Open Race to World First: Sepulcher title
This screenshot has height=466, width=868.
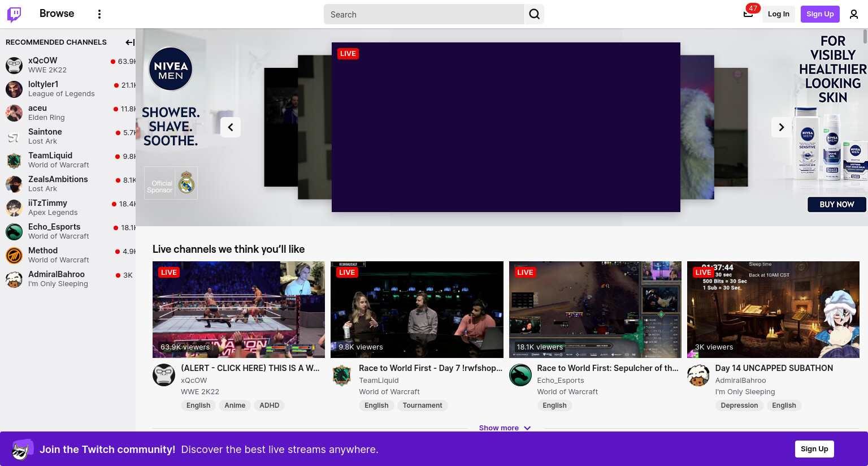coord(608,368)
